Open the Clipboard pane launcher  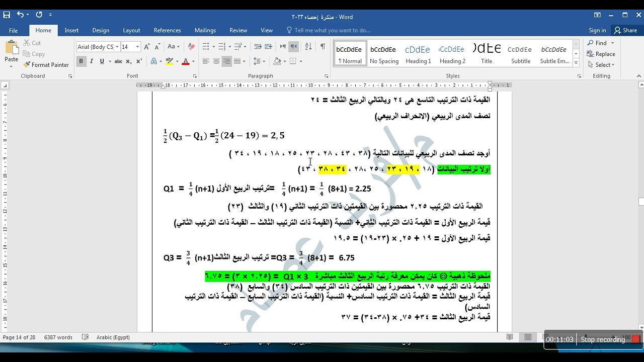point(70,76)
